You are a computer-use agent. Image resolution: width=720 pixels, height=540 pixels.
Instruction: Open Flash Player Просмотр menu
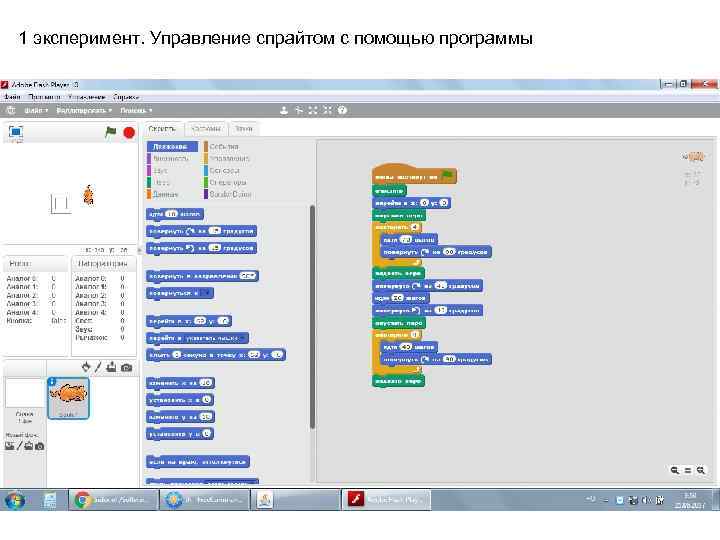point(45,97)
